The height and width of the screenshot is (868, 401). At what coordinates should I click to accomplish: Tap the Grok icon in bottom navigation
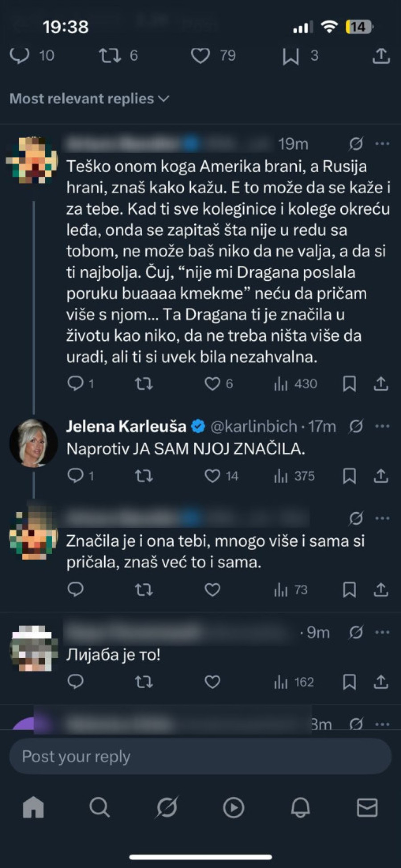point(167,807)
